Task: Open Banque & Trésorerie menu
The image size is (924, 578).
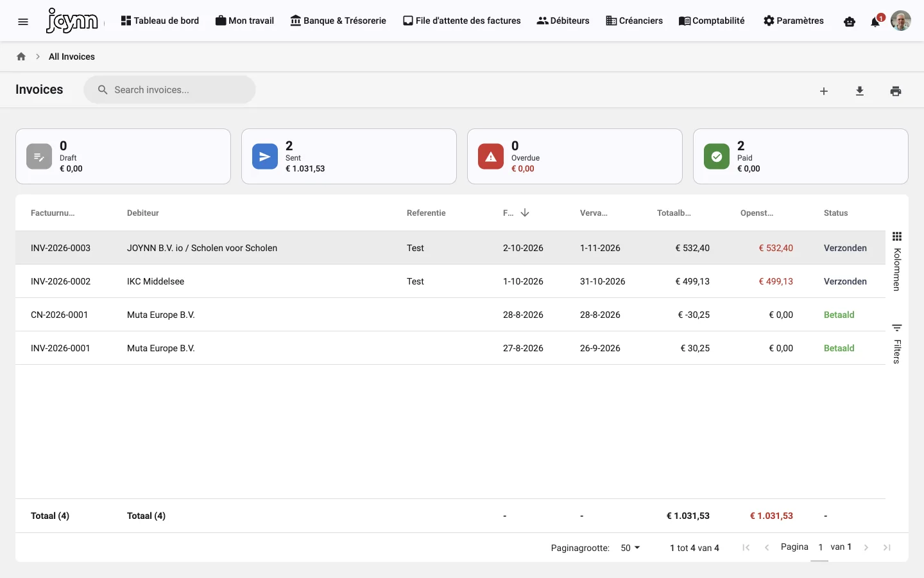Action: point(338,21)
